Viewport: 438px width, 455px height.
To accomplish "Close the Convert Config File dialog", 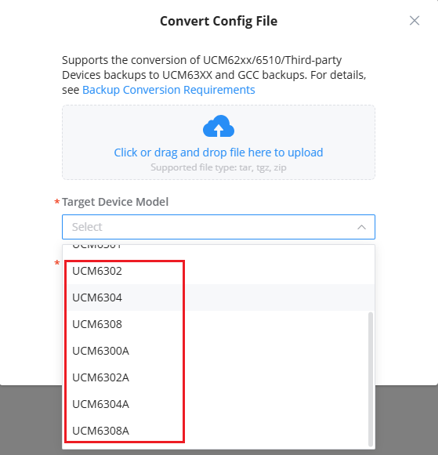I will pos(414,21).
